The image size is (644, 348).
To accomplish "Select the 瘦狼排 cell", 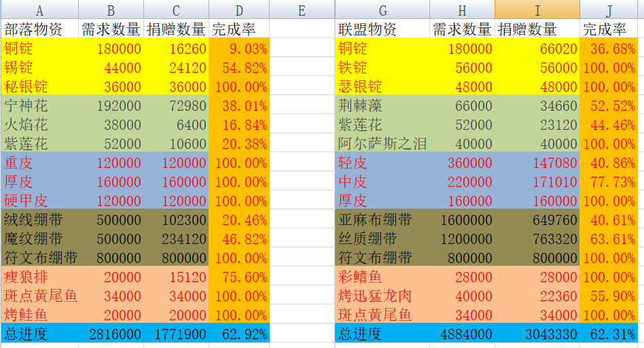I will [x=39, y=277].
